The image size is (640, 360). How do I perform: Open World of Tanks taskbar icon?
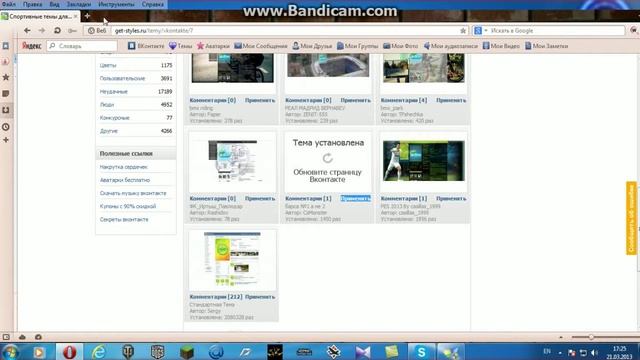coord(128,352)
